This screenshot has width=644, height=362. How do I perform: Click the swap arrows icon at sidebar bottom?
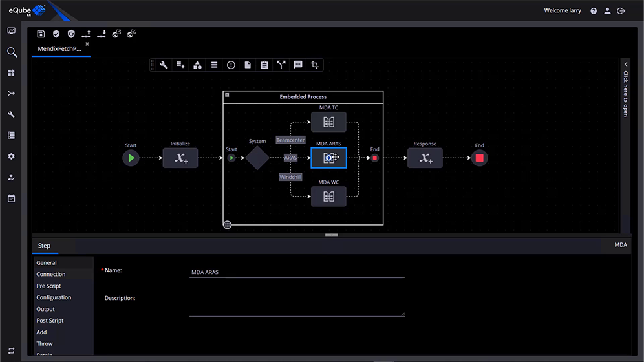[x=11, y=351]
